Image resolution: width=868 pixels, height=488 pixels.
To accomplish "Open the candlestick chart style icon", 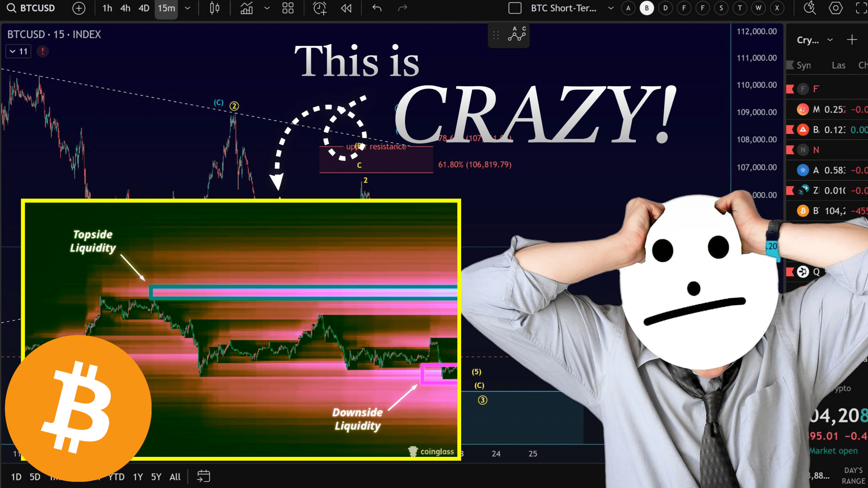I will [215, 8].
